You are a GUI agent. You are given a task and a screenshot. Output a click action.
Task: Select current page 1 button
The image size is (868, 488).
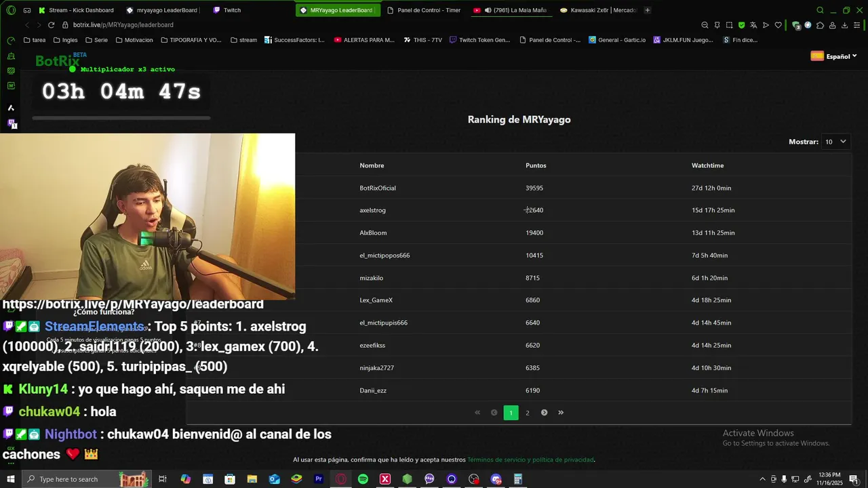pos(511,412)
